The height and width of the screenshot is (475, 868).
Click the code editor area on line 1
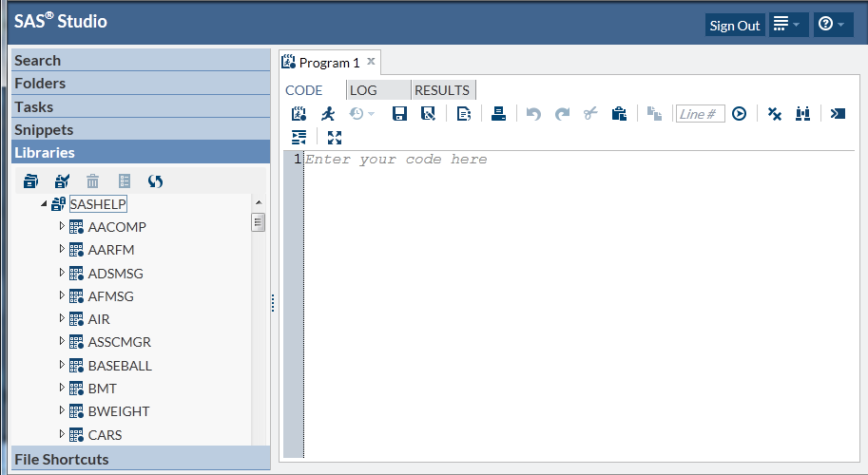pyautogui.click(x=578, y=160)
